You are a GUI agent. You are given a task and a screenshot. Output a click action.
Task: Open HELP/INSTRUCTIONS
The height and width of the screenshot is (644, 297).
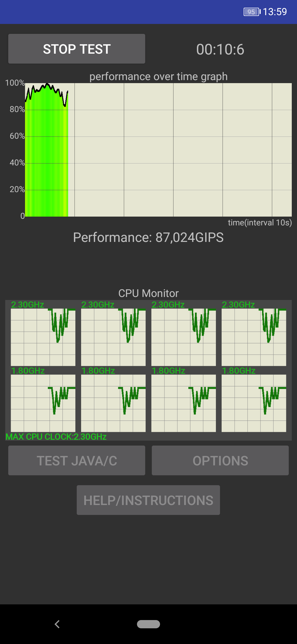pos(148,500)
